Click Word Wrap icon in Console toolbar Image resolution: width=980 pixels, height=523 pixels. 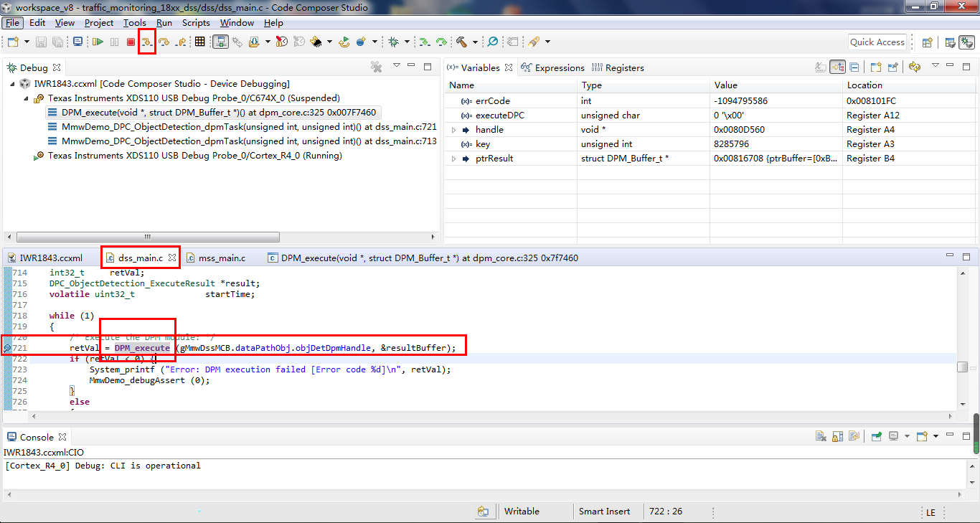[x=854, y=436]
